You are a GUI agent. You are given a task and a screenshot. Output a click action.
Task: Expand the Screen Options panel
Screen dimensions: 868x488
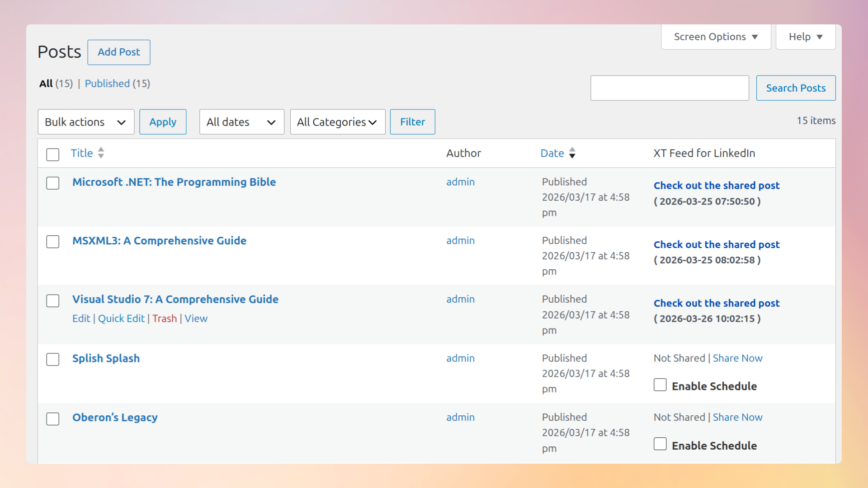coord(716,37)
